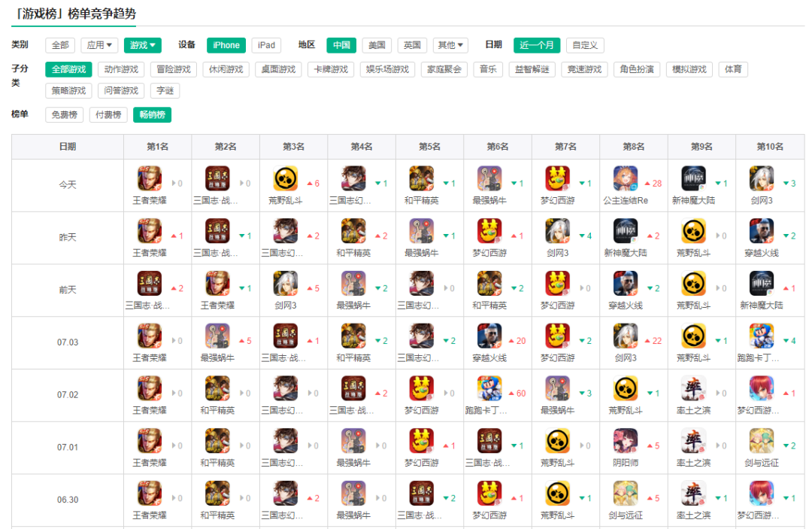Switch device filter to iPhone
This screenshot has width=812, height=529.
[226, 46]
